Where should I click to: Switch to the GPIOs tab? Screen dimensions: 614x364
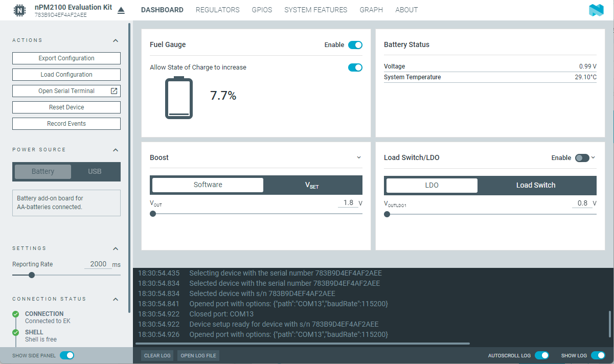tap(262, 10)
